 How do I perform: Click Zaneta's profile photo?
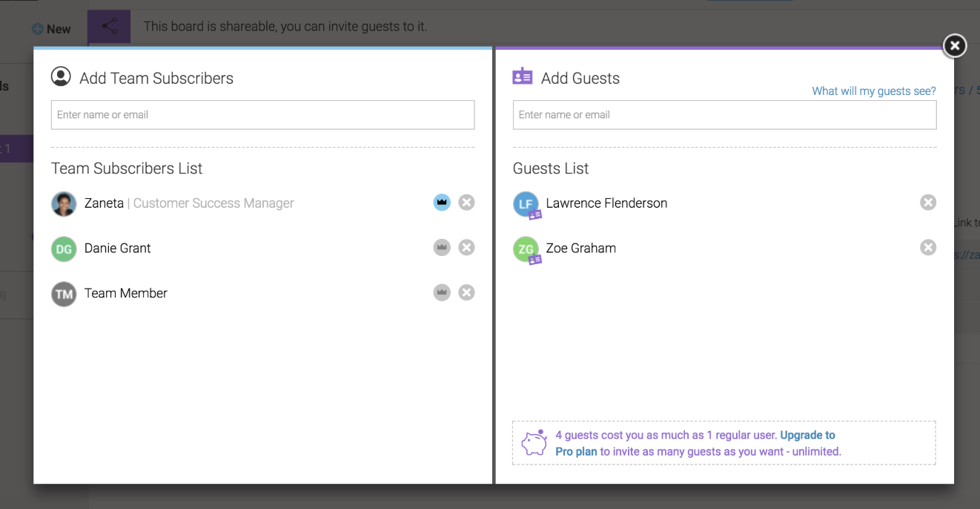pyautogui.click(x=64, y=204)
